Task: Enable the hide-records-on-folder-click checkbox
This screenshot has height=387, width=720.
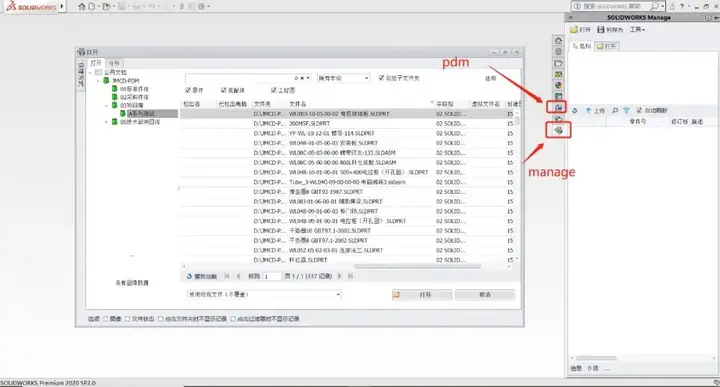Action: [x=161, y=319]
